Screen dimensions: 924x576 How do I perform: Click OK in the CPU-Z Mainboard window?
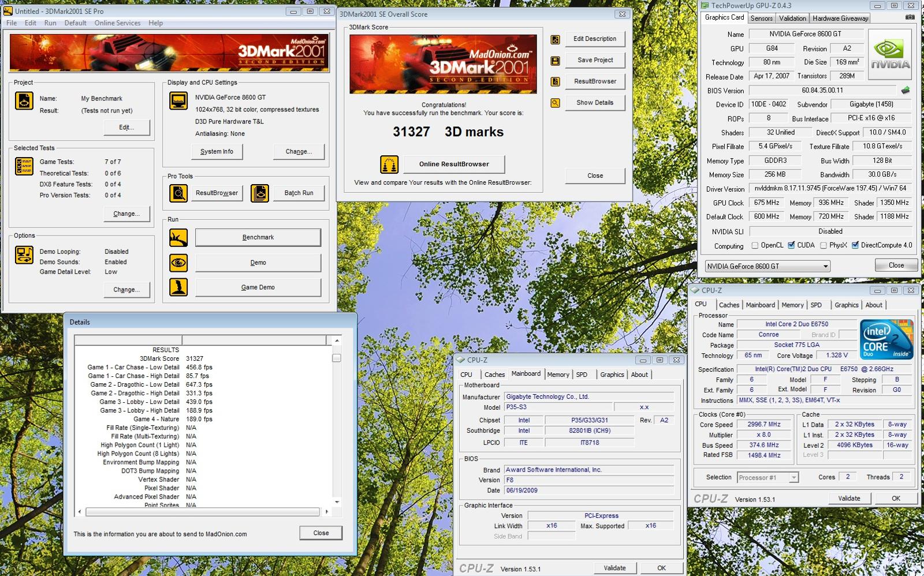(x=662, y=568)
